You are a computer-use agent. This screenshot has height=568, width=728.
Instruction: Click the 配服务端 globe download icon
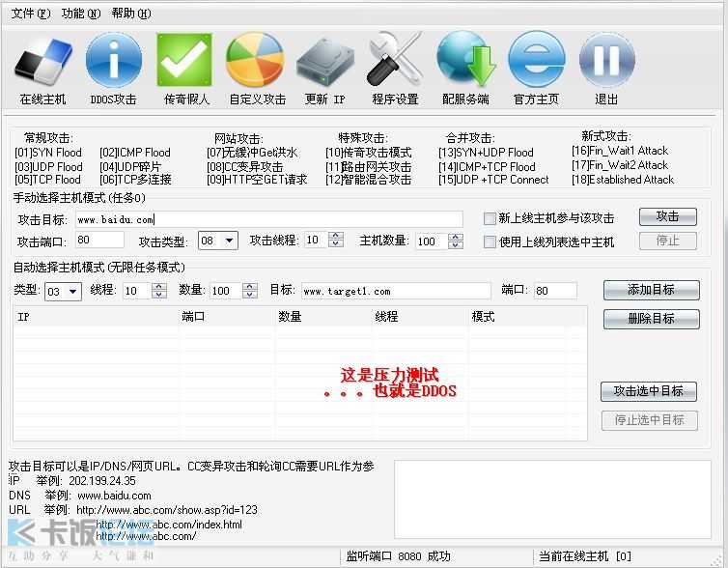click(465, 61)
